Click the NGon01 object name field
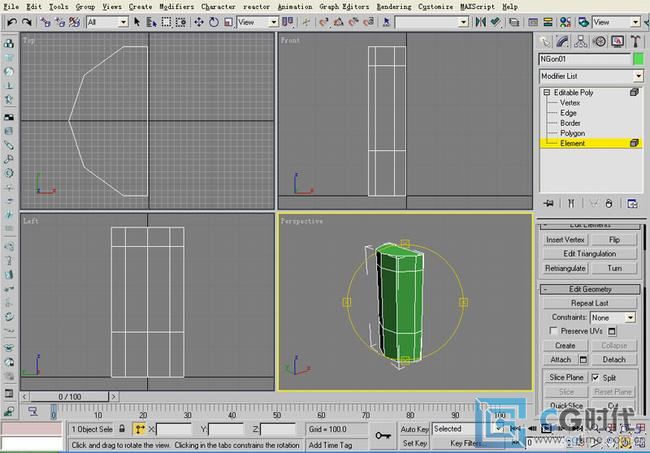 click(x=585, y=59)
